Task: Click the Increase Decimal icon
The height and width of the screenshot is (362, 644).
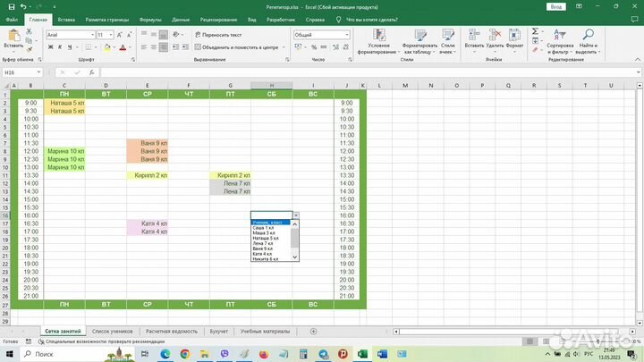Action: pyautogui.click(x=335, y=47)
